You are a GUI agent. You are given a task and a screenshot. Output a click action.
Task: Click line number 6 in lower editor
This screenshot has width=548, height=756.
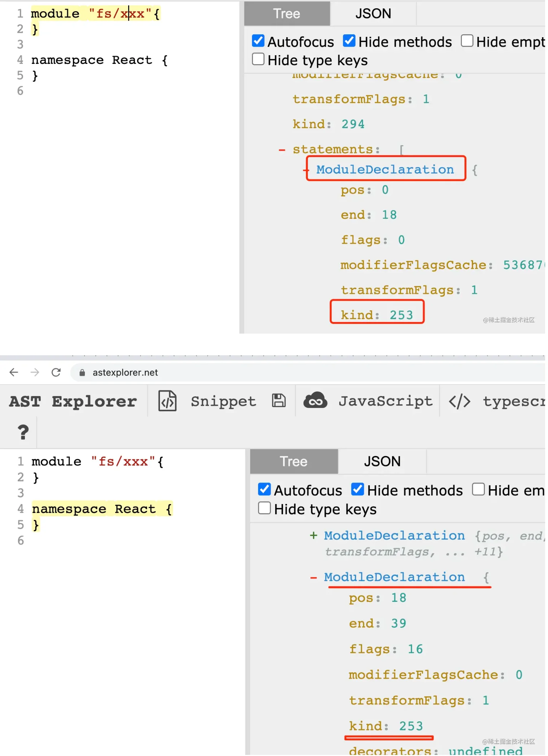pos(21,540)
